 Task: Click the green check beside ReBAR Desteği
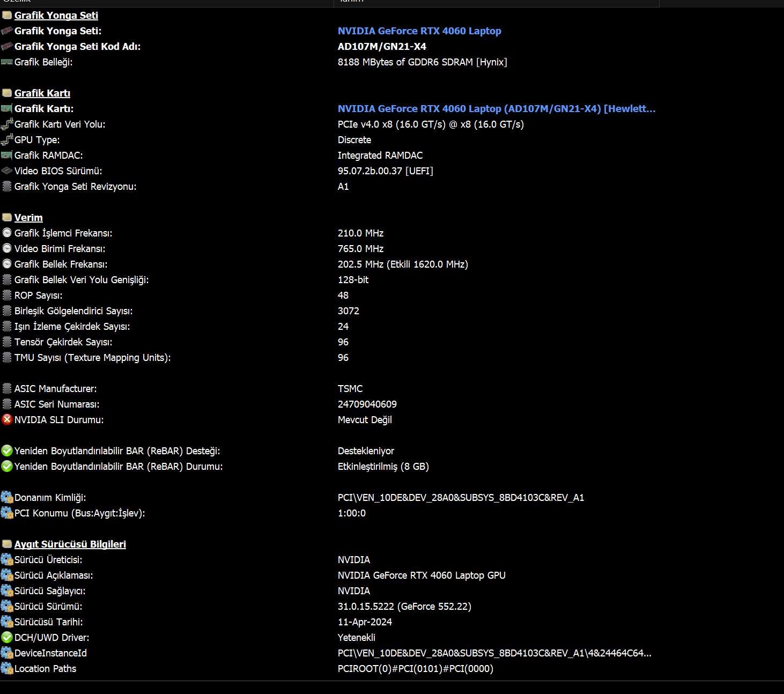pos(7,451)
